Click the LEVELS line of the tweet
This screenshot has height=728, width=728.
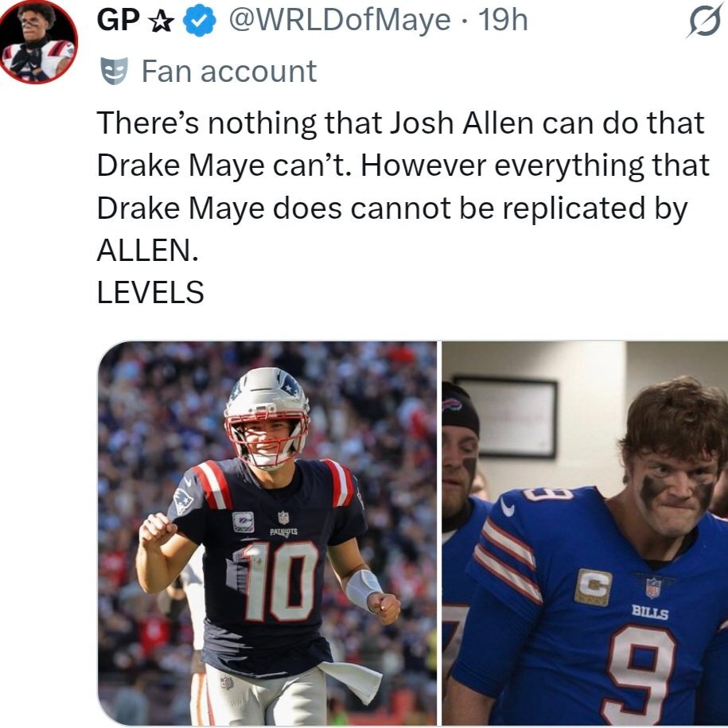pyautogui.click(x=150, y=292)
